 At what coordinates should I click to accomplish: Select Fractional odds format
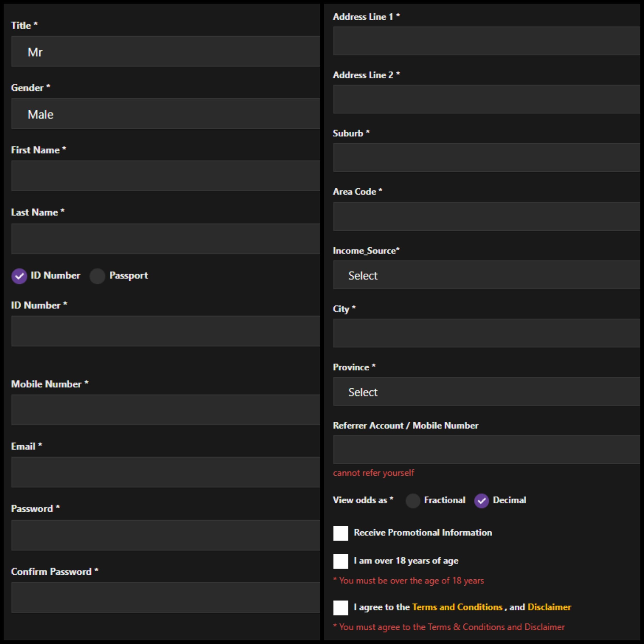pyautogui.click(x=413, y=500)
